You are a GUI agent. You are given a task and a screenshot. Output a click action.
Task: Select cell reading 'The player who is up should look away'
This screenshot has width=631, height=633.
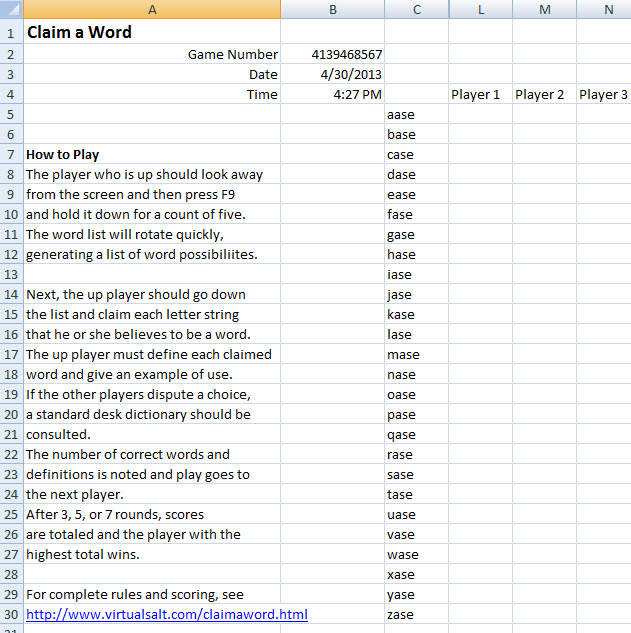[152, 174]
